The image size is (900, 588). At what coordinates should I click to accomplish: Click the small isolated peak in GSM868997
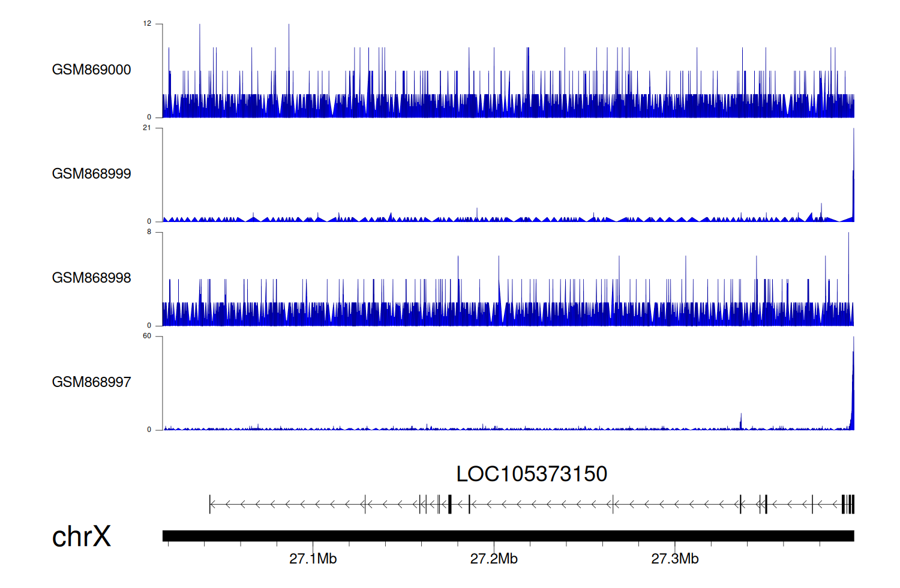click(x=741, y=422)
